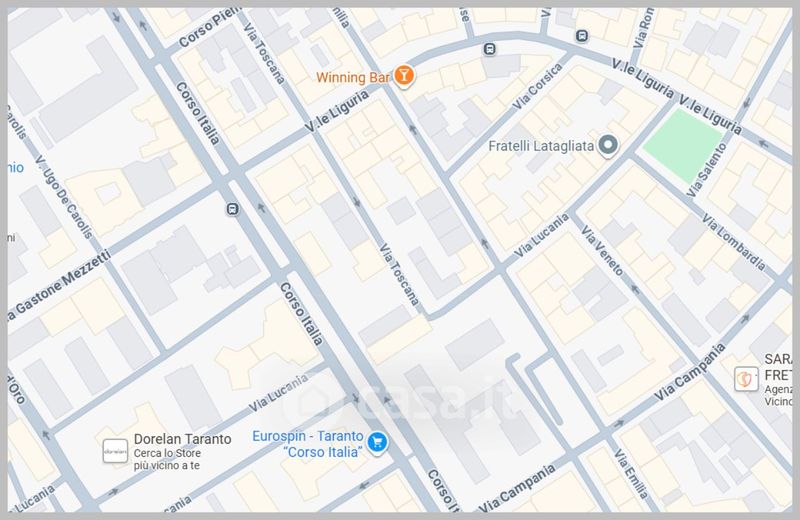This screenshot has height=520, width=800.
Task: Click the Via Veneto street label
Action: point(602,251)
